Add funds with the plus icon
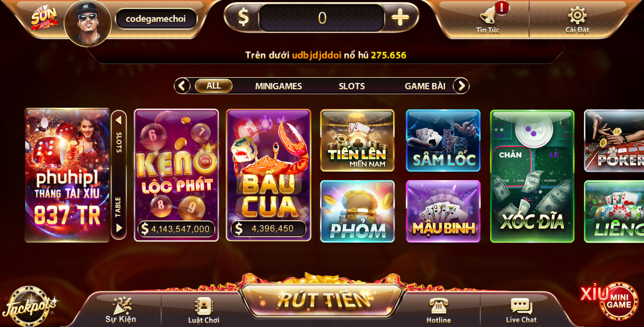This screenshot has width=644, height=327. pos(400,18)
